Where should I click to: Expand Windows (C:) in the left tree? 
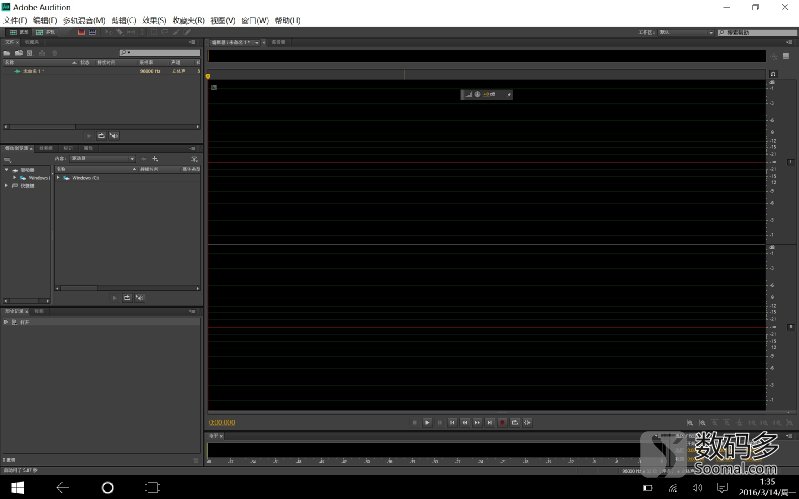coord(14,178)
